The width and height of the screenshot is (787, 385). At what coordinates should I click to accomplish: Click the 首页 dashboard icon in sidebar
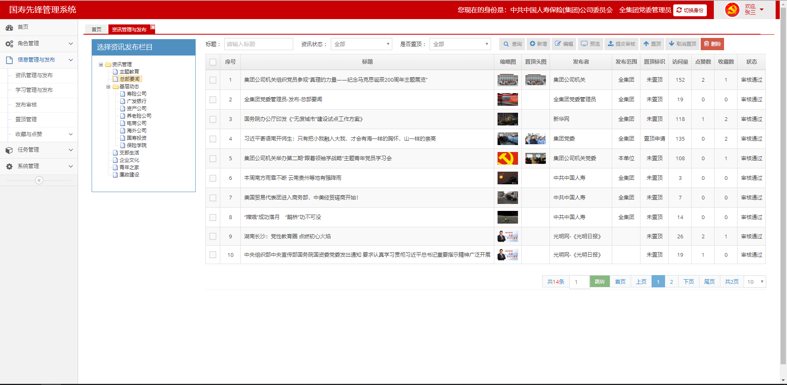(x=10, y=28)
